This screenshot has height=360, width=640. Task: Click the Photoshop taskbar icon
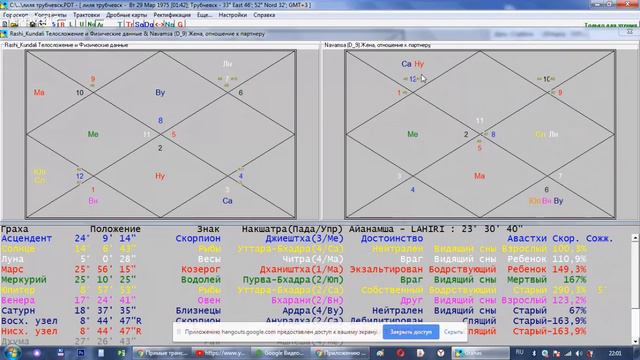pos(81,353)
